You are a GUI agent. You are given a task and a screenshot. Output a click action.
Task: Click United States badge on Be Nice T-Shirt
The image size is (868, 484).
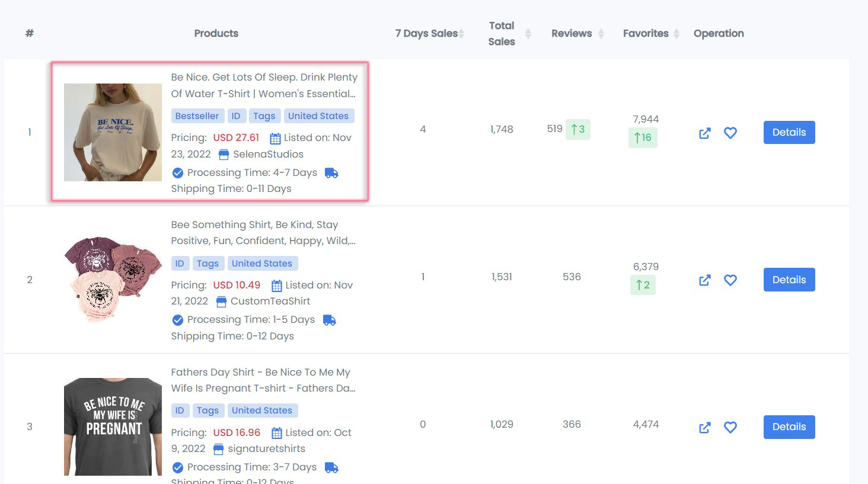tap(318, 116)
